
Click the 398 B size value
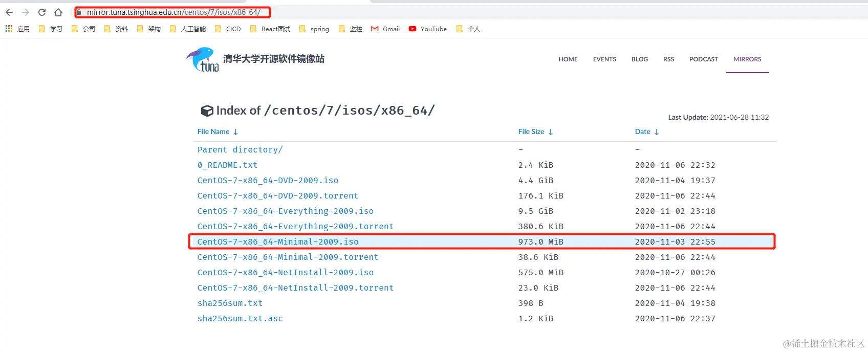coord(530,303)
